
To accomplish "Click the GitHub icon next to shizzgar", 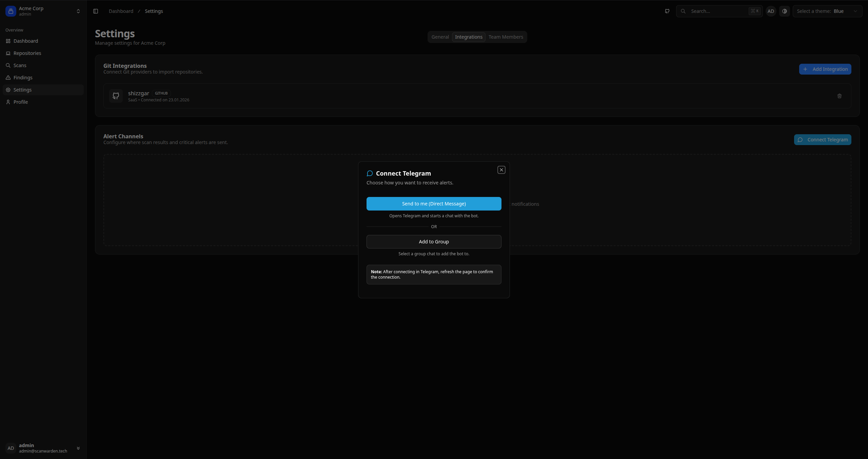I will [x=116, y=96].
